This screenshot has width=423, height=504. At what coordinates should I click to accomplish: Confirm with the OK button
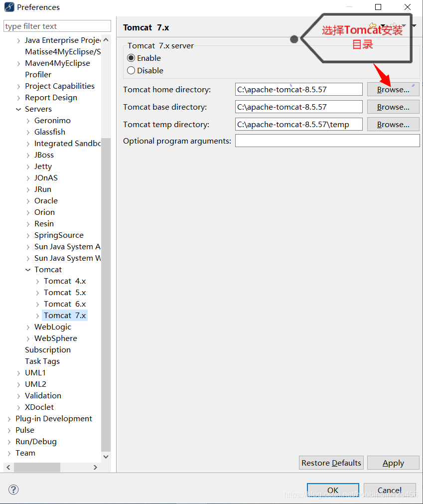[x=333, y=490]
